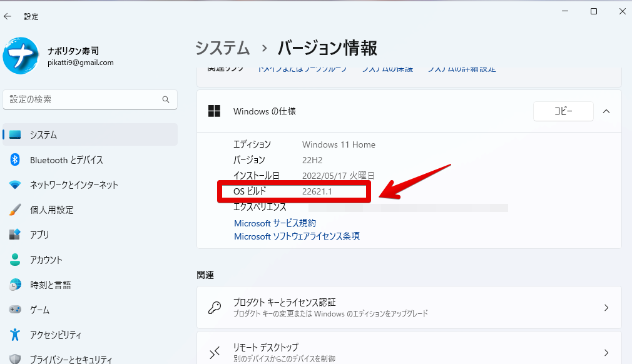
Task: Open ネットワークとインターネット settings
Action: [74, 185]
